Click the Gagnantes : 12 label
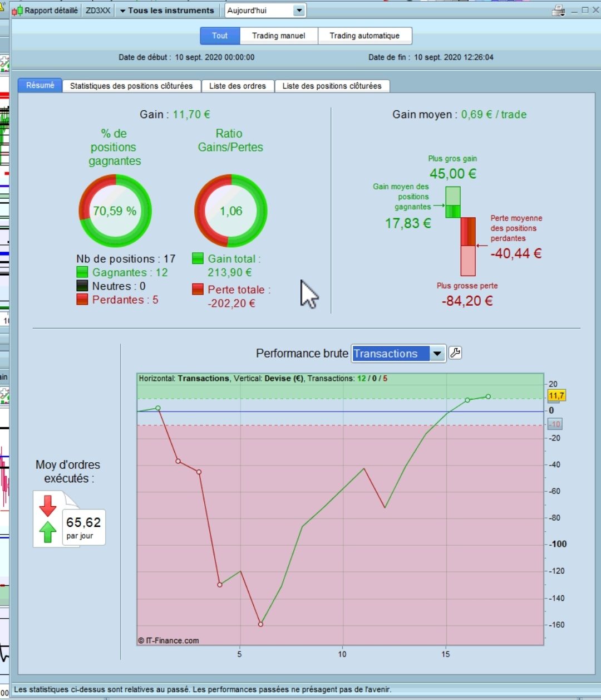The image size is (601, 700). (130, 272)
